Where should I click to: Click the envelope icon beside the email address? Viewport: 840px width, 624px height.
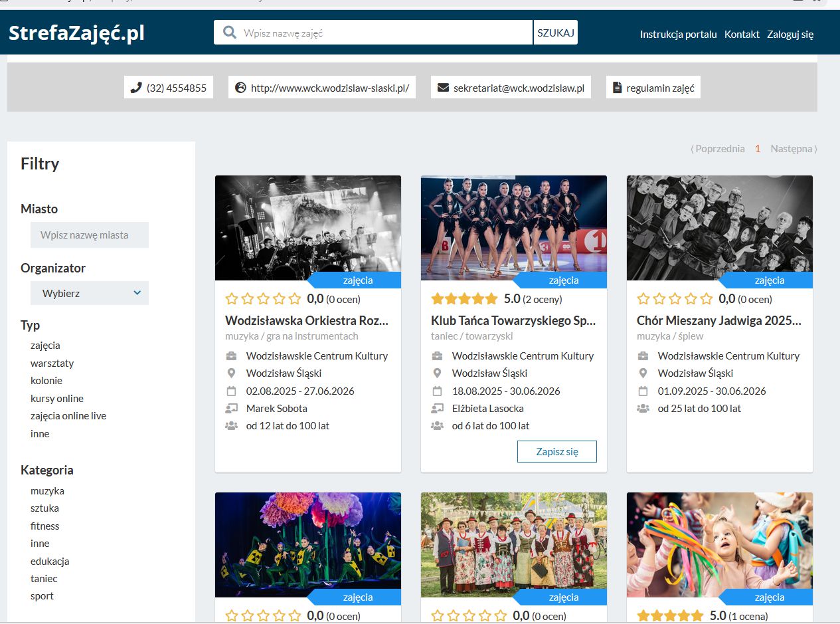point(443,88)
